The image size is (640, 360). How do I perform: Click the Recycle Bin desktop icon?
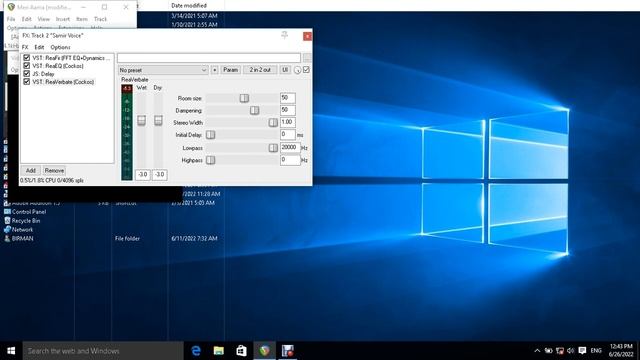click(x=7, y=220)
